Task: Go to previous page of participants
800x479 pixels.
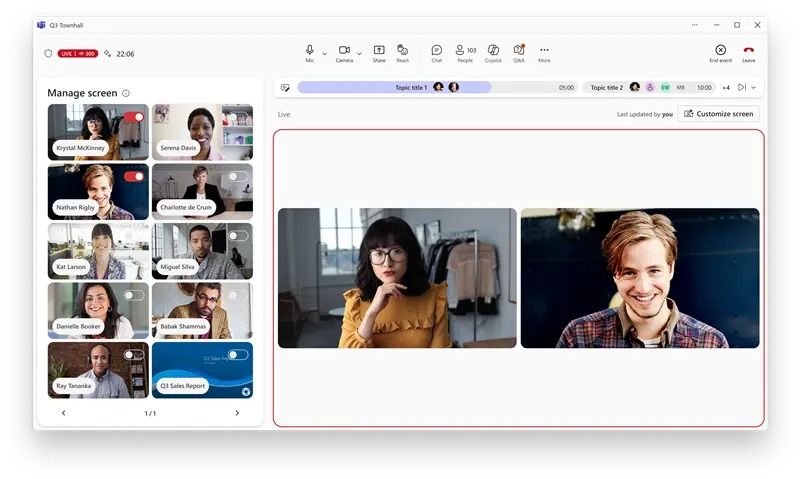Action: coord(63,413)
